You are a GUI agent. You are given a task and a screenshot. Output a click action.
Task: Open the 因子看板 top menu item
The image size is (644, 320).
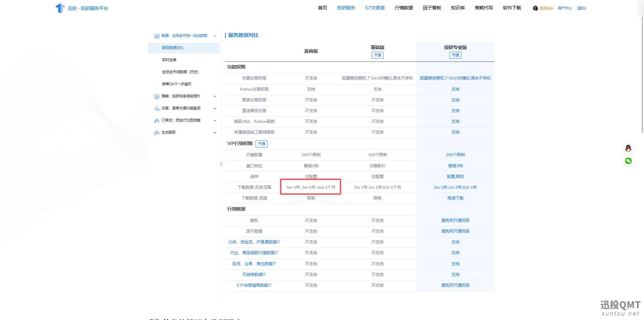pos(432,8)
